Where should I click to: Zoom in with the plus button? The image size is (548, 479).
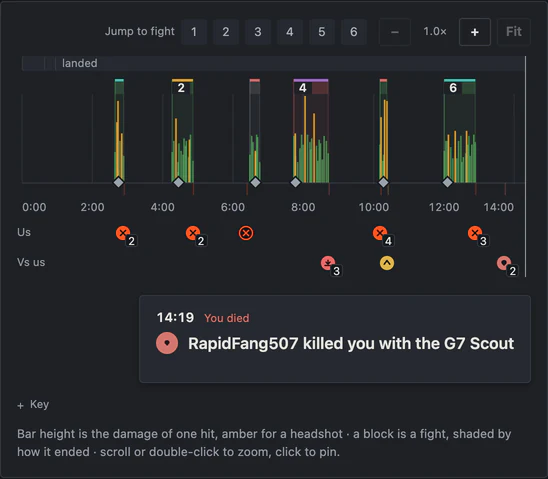point(475,32)
